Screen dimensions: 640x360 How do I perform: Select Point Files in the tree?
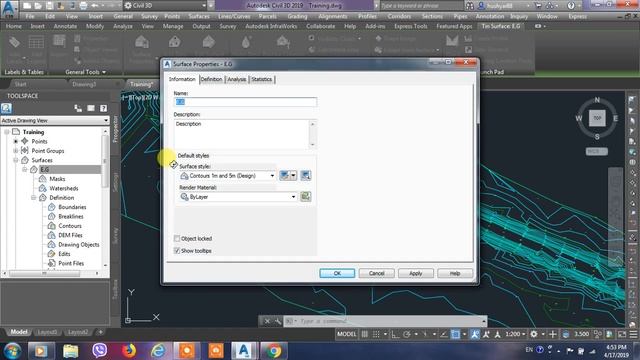coord(71,263)
